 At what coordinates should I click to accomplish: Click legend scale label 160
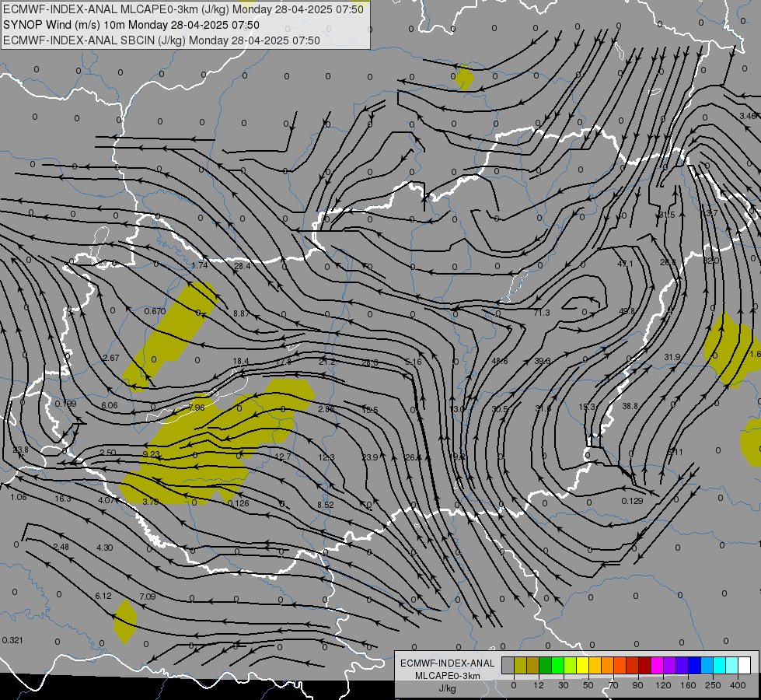pyautogui.click(x=688, y=685)
